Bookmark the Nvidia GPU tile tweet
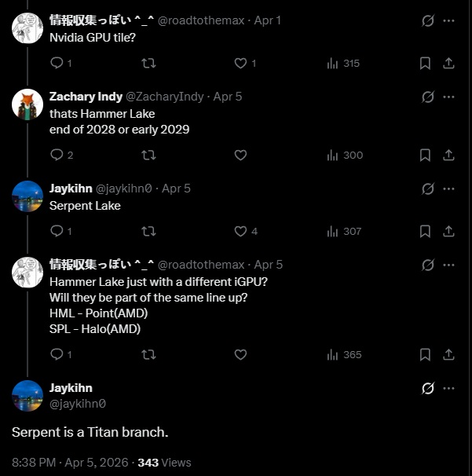This screenshot has height=476, width=472. coord(425,63)
